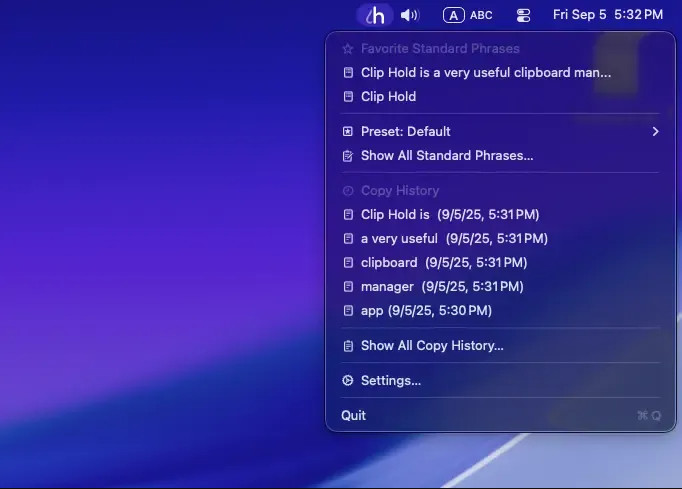The height and width of the screenshot is (489, 682).
Task: Open the Clip Hold menu bar icon
Action: (375, 15)
